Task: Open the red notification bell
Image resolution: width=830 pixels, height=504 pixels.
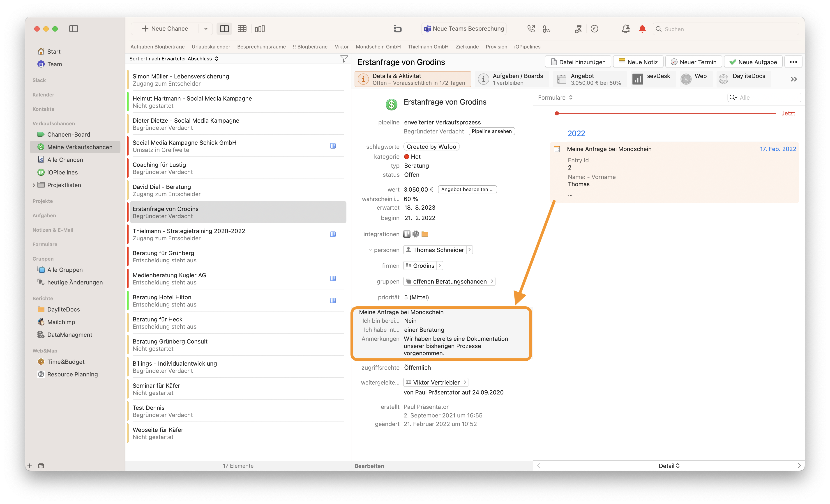Action: tap(642, 29)
